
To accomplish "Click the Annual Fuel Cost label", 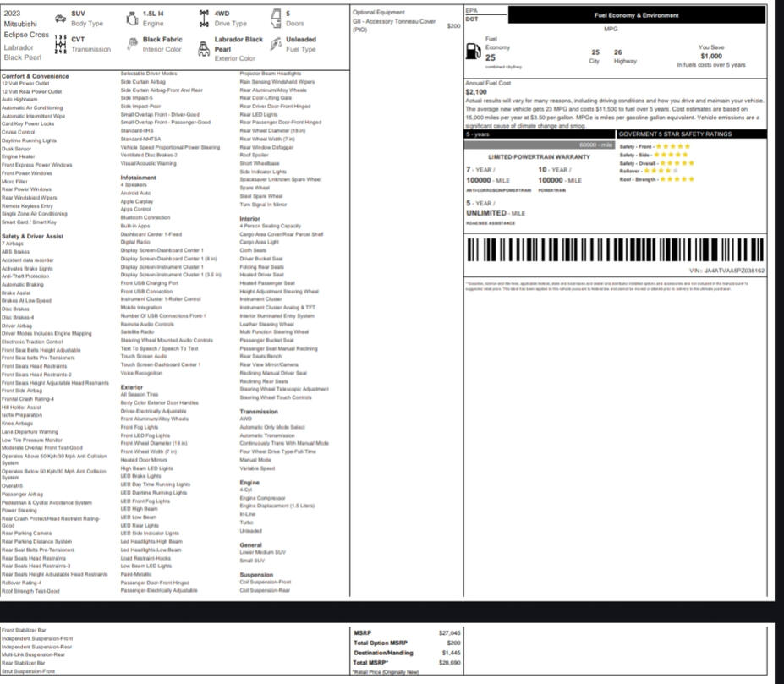I will click(488, 83).
